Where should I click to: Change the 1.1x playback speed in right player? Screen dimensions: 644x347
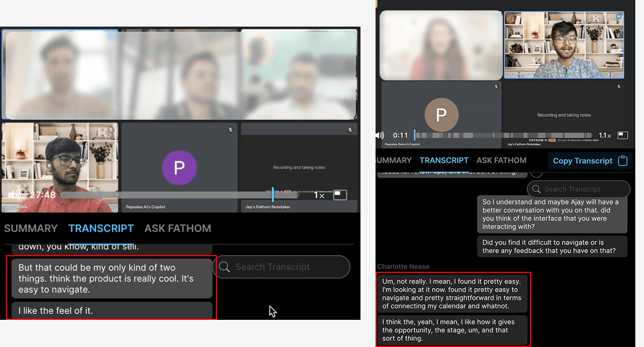pyautogui.click(x=605, y=135)
